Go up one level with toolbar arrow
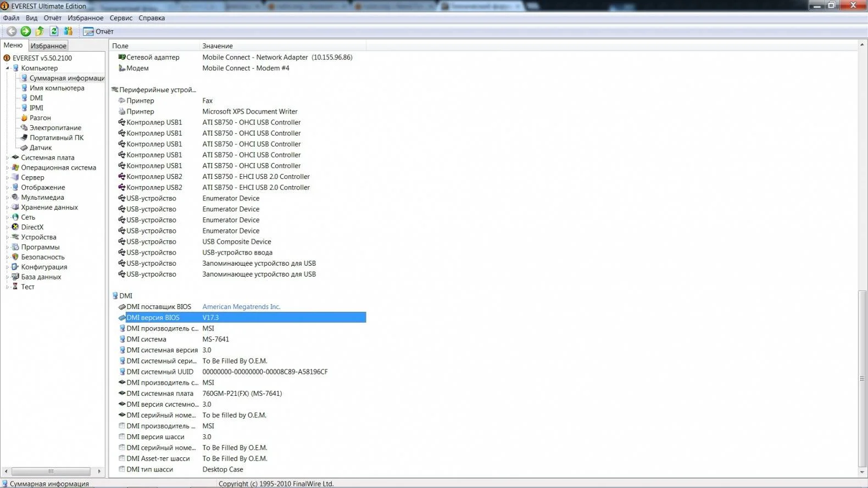Screen dimensions: 868x488 click(x=40, y=31)
